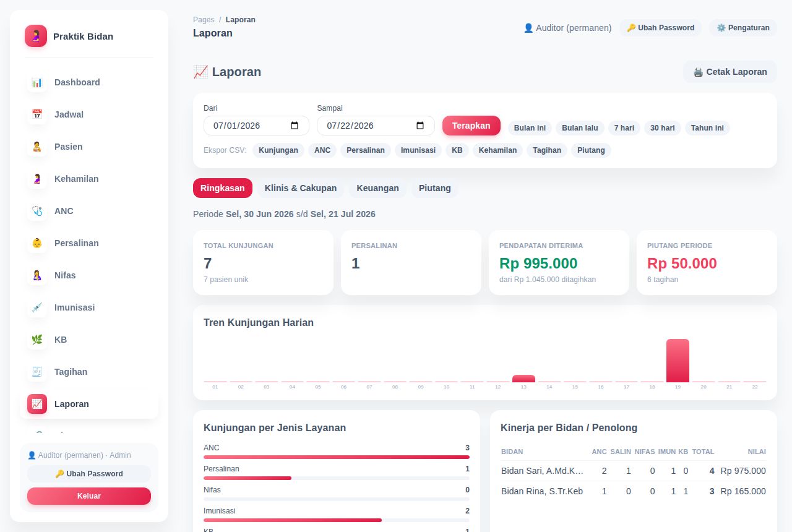This screenshot has height=532, width=792.
Task: Click the ANC progress bar
Action: coord(337,457)
